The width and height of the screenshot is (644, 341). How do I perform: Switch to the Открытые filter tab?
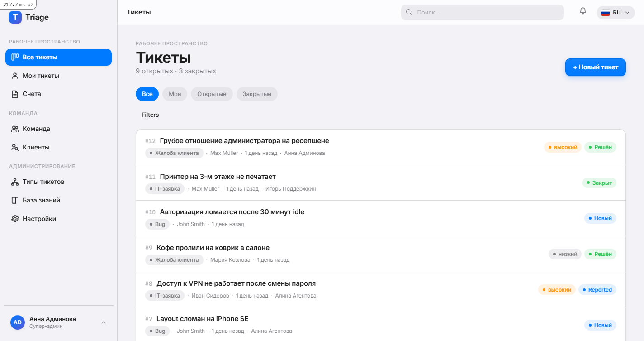click(212, 94)
